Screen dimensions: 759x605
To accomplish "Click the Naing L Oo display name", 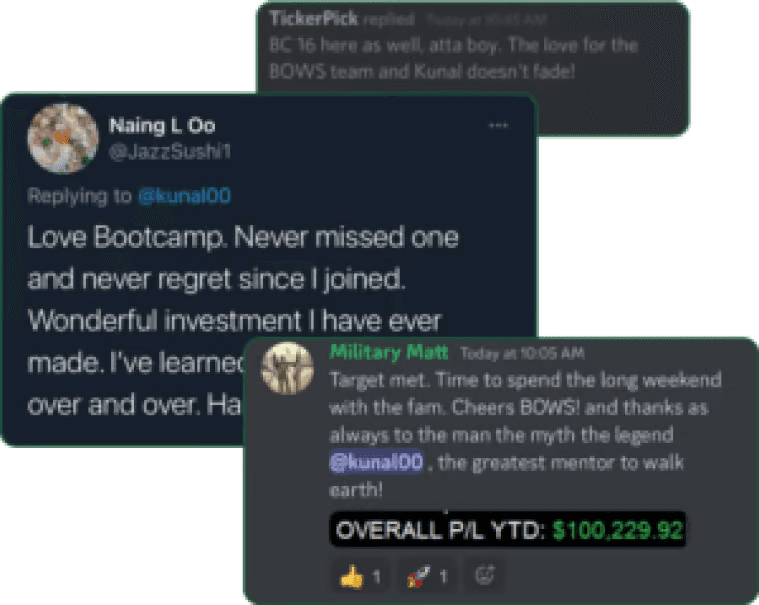I will (162, 126).
